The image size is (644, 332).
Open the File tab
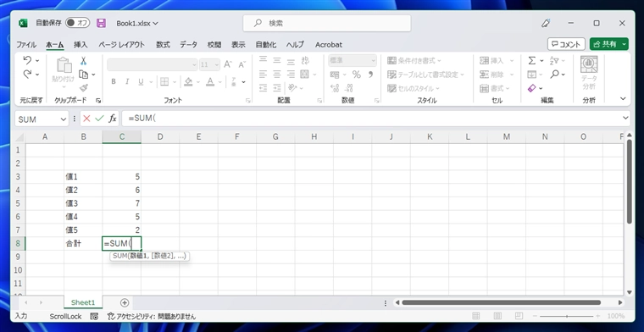coord(26,45)
